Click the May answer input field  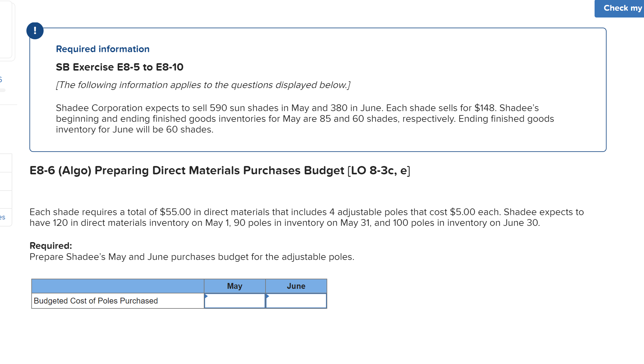pos(234,301)
